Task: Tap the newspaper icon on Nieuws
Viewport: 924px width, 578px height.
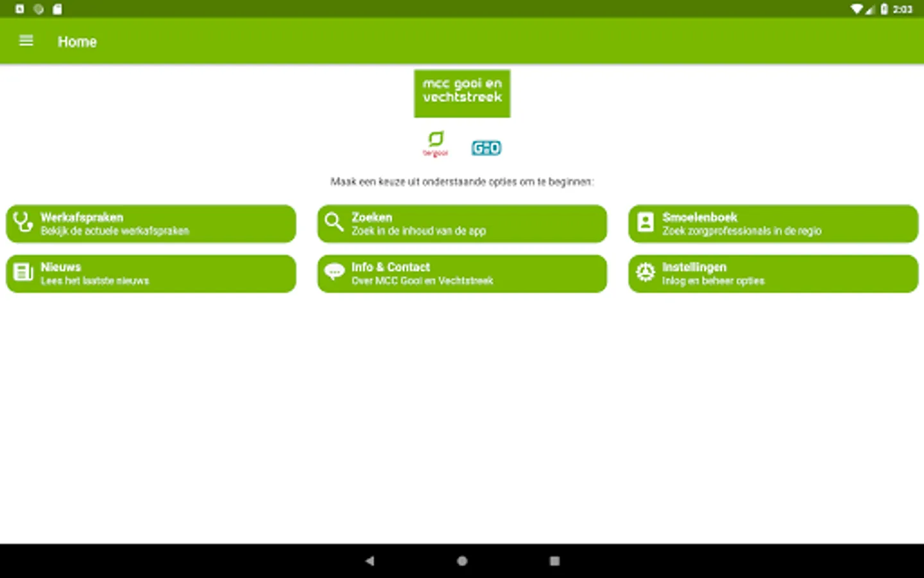Action: (23, 272)
